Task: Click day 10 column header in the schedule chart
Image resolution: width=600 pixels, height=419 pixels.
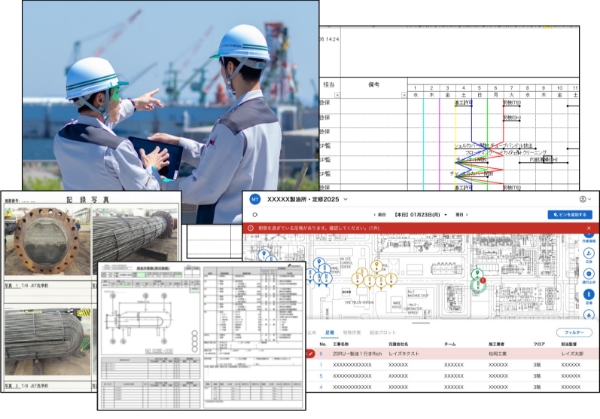Action: coord(559,88)
